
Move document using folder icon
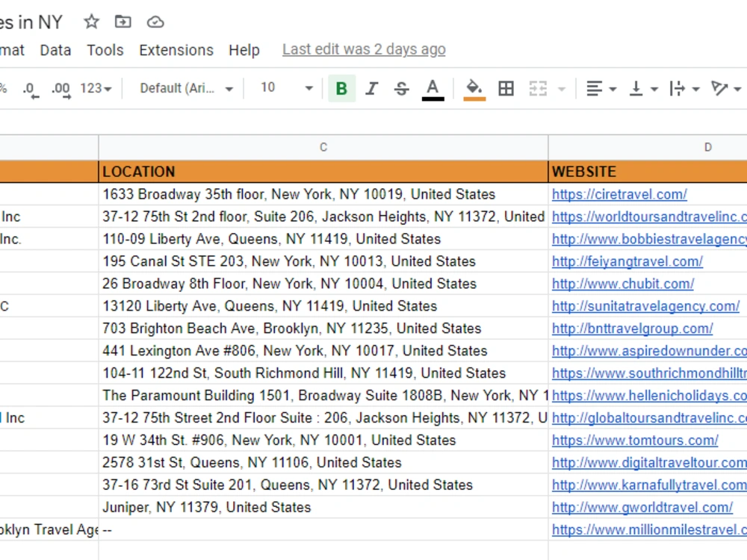point(123,22)
